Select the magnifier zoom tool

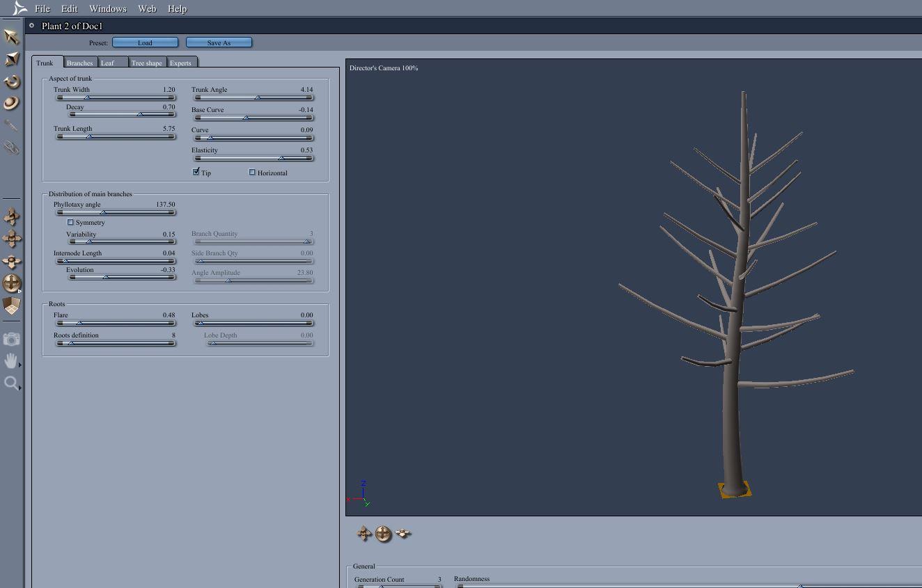[11, 383]
